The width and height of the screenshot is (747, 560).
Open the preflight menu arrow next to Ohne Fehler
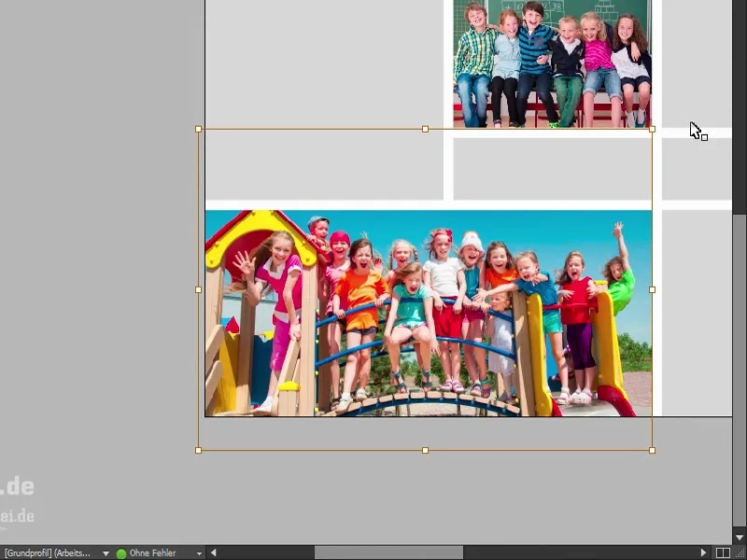(199, 553)
